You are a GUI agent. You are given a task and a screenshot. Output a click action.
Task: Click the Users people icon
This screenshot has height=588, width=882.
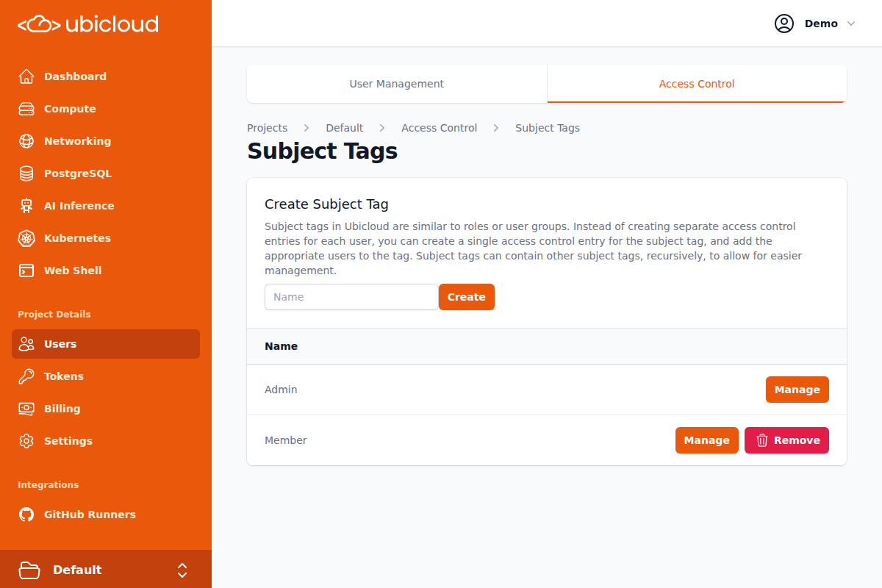(26, 344)
